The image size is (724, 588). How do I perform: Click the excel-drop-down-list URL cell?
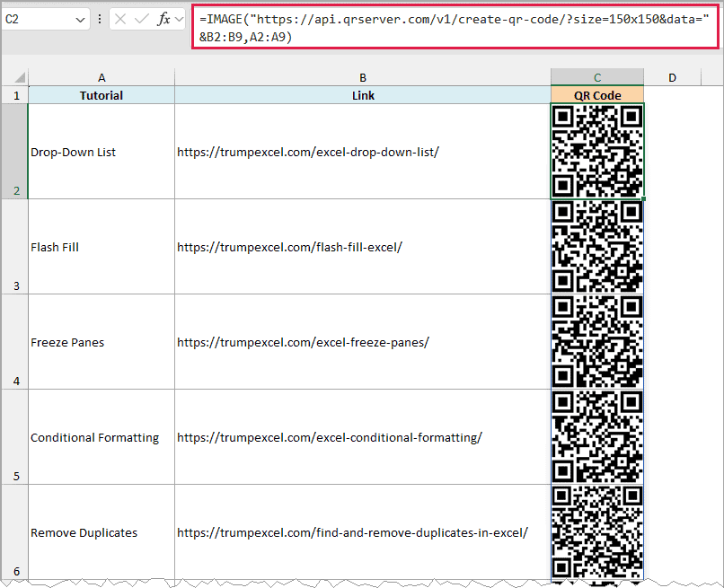point(363,152)
